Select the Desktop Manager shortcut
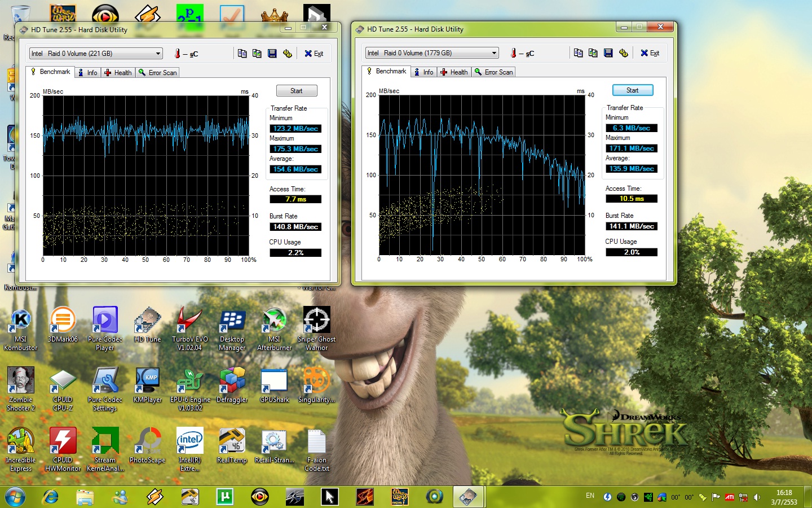The width and height of the screenshot is (812, 508). point(232,329)
